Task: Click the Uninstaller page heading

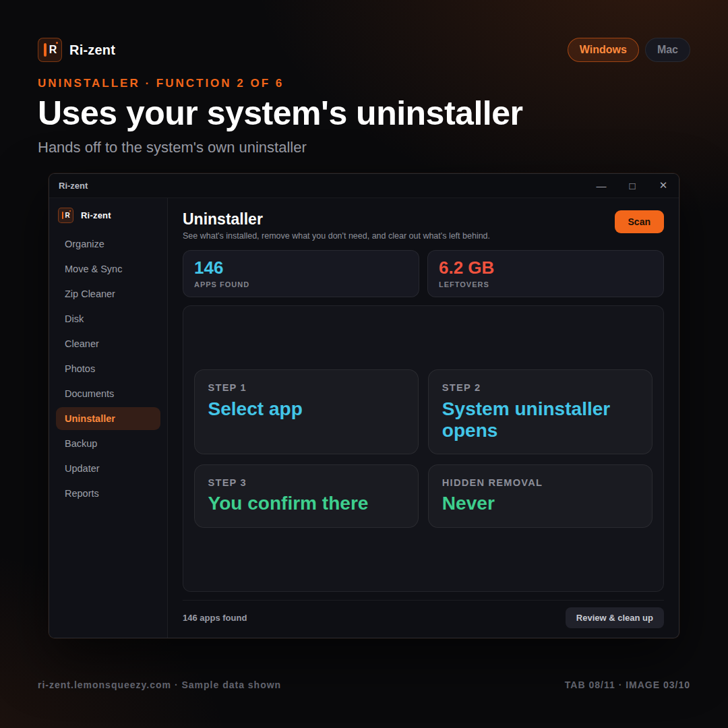Action: [223, 219]
